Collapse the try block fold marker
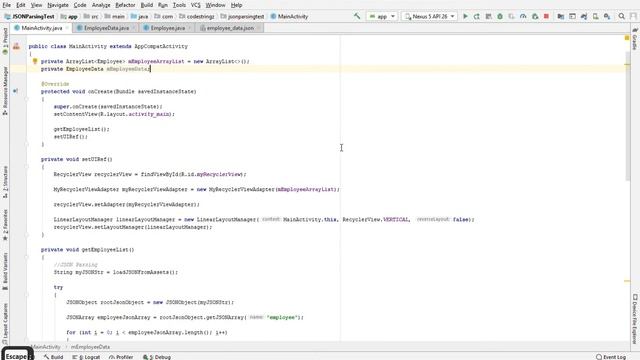Image resolution: width=640 pixels, height=360 pixels. (x=27, y=295)
